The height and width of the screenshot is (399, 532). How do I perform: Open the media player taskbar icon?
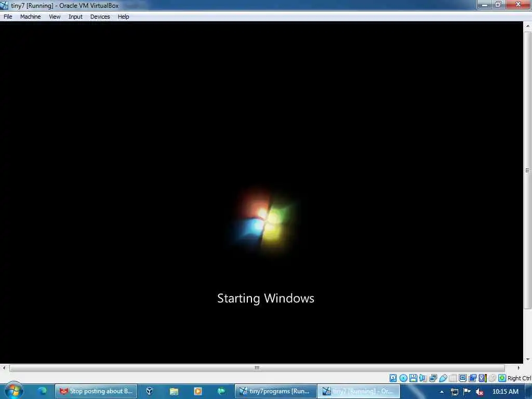coord(198,391)
